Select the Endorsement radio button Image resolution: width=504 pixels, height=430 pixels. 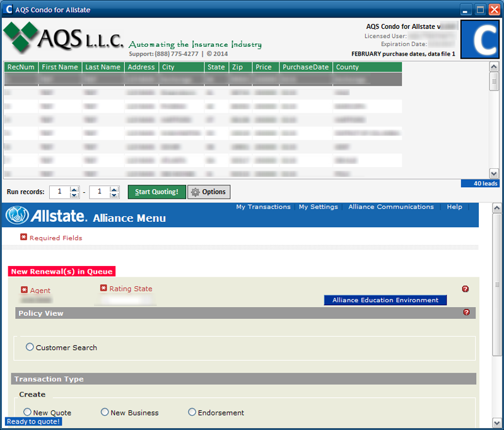[192, 412]
